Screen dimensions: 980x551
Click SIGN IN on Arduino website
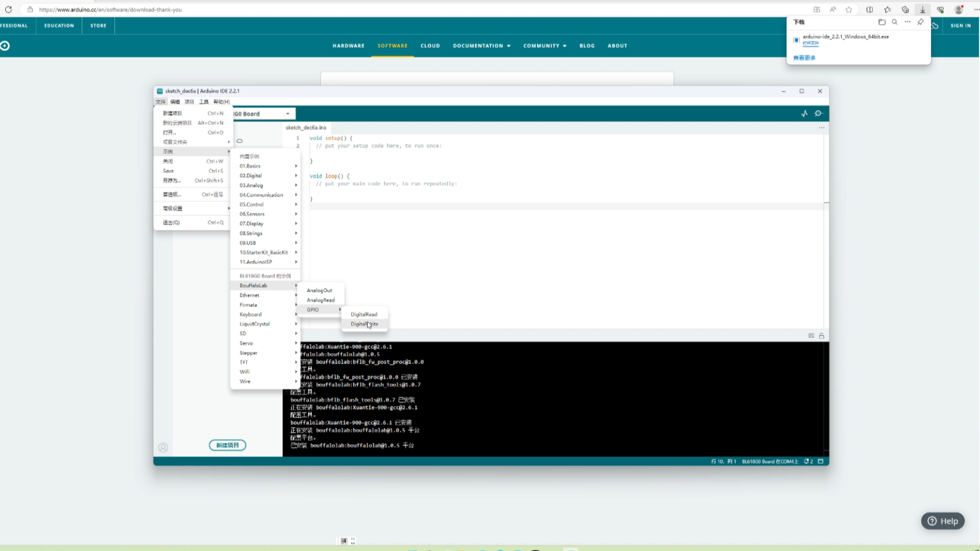point(961,26)
